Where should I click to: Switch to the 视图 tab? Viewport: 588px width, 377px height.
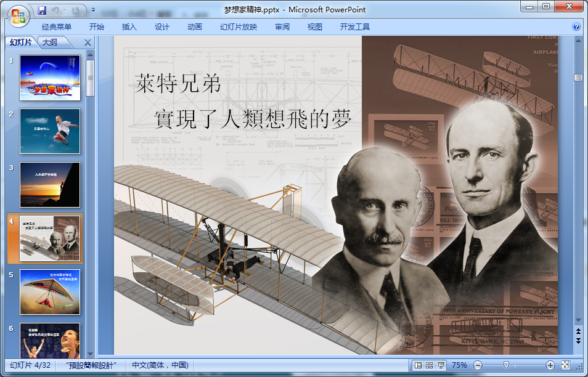click(314, 27)
